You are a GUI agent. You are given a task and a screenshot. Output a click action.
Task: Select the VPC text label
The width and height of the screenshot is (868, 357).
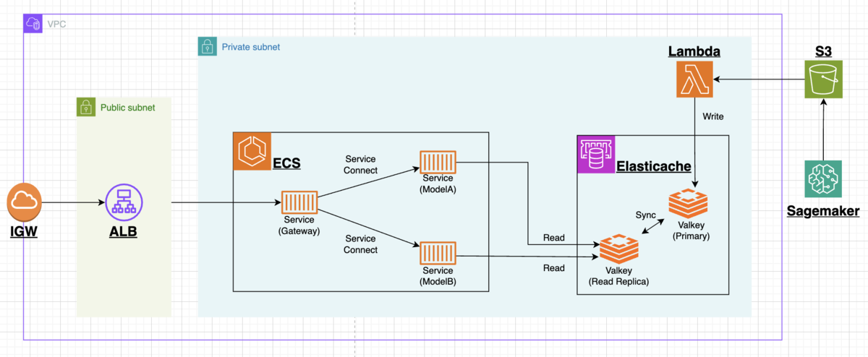point(56,25)
